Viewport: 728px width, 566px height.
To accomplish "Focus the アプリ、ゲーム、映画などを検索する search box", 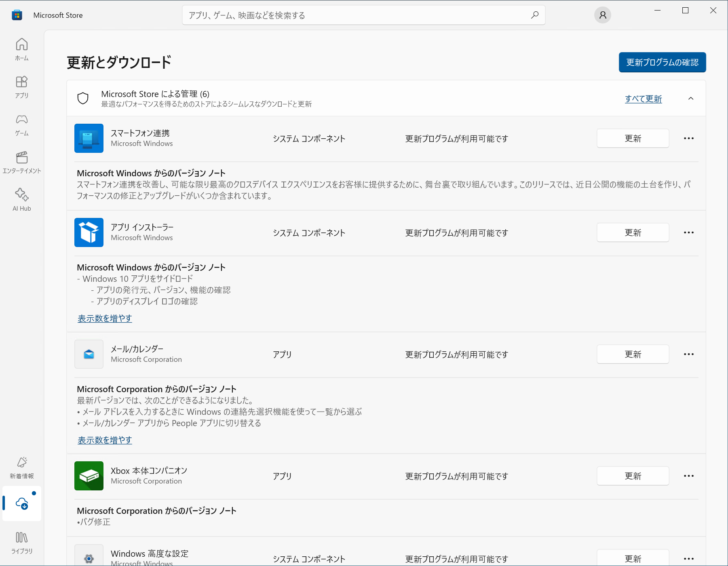I will click(x=363, y=15).
